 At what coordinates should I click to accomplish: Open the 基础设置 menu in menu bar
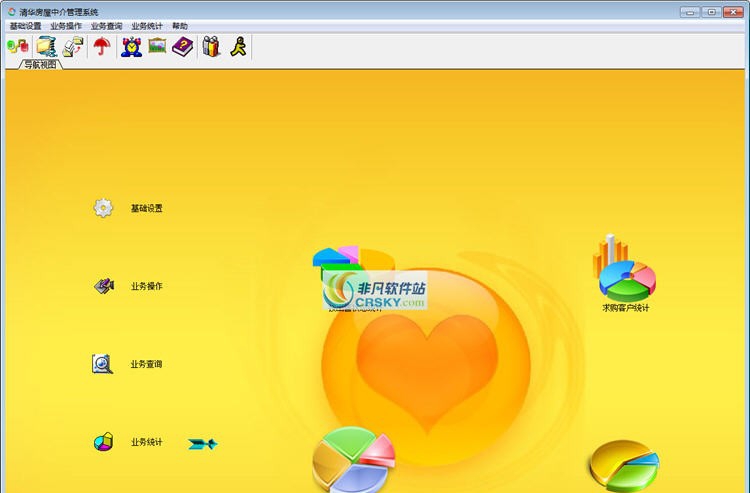point(26,26)
